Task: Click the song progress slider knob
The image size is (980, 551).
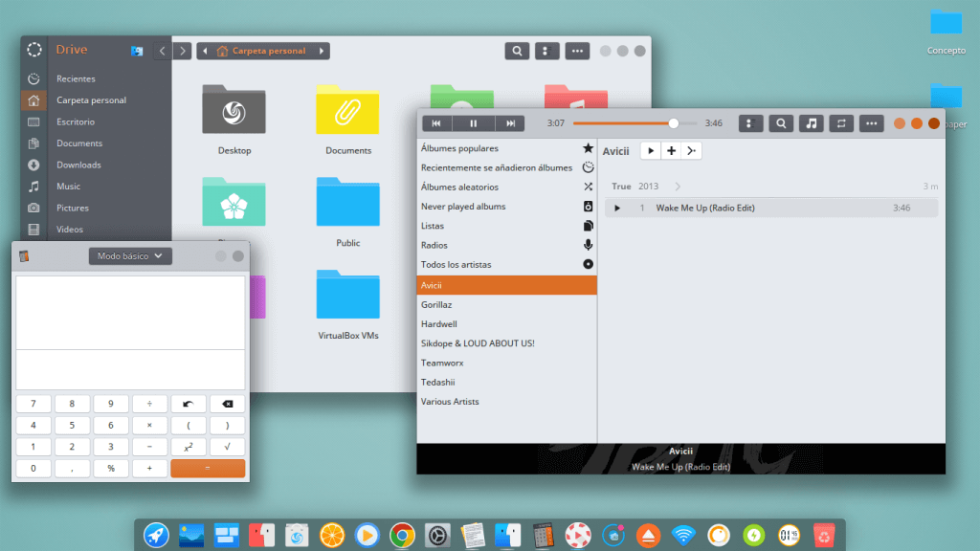Action: pyautogui.click(x=673, y=123)
